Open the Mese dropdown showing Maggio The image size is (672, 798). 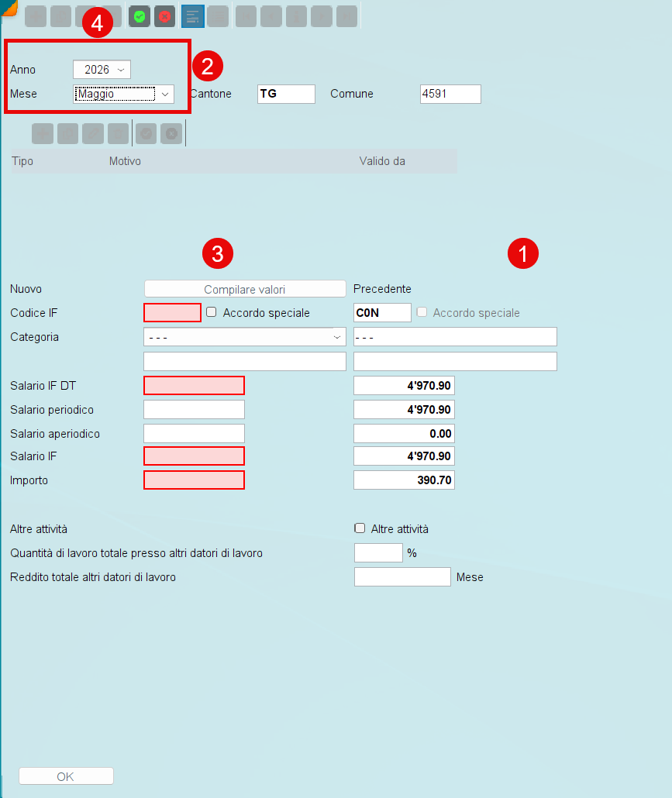(x=124, y=95)
